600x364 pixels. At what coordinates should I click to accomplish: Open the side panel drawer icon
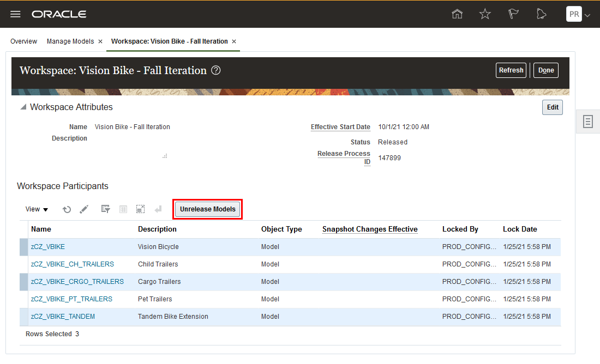(x=588, y=122)
